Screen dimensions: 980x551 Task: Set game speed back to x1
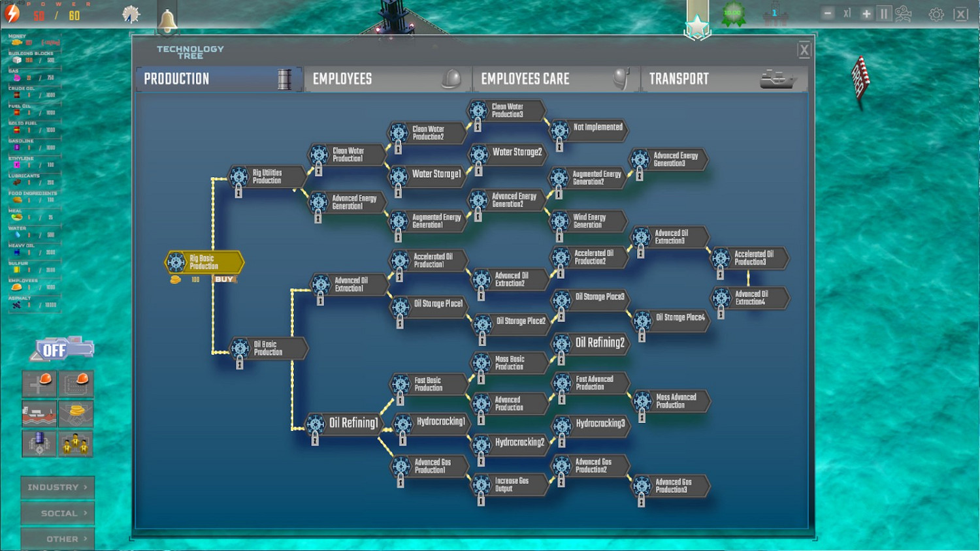[x=847, y=12]
